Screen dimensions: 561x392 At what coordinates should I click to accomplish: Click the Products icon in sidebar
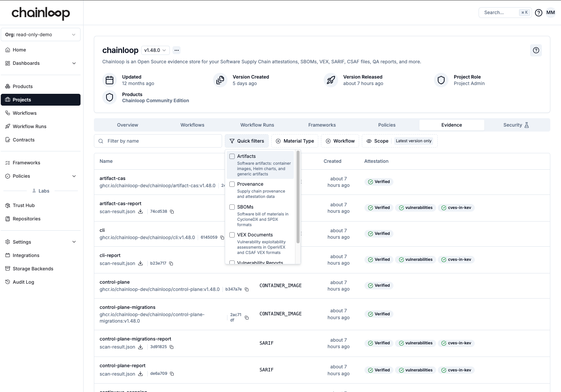point(8,87)
